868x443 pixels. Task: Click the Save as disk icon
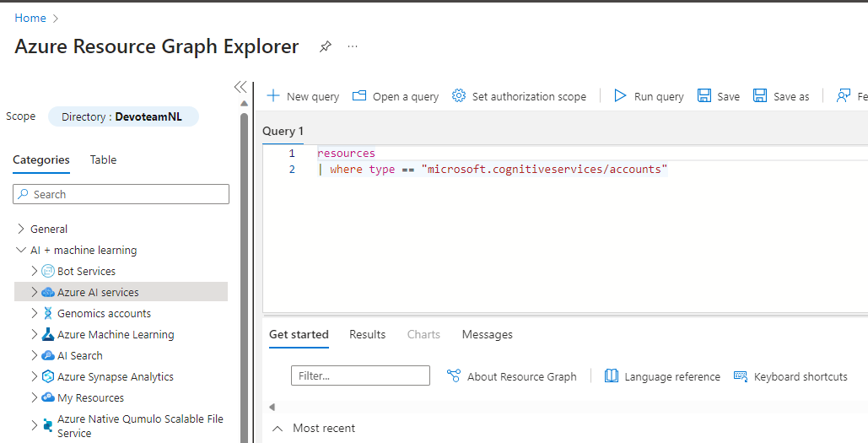pyautogui.click(x=760, y=96)
